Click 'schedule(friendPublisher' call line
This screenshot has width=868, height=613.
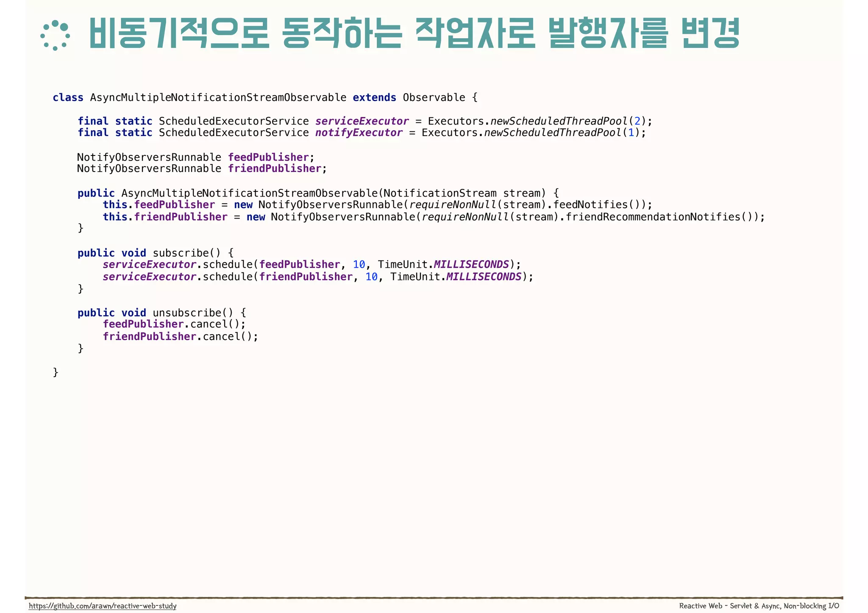318,277
